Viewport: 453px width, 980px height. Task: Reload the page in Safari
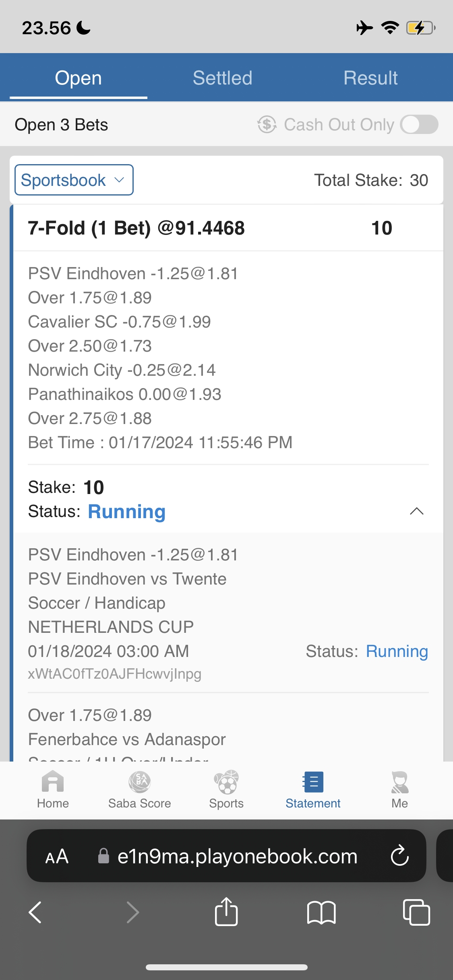tap(399, 856)
